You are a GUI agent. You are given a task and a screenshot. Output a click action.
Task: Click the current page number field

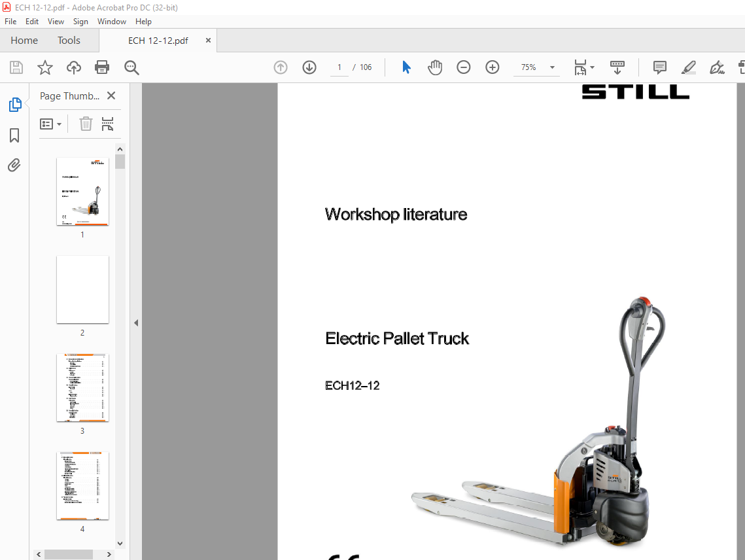pos(339,67)
